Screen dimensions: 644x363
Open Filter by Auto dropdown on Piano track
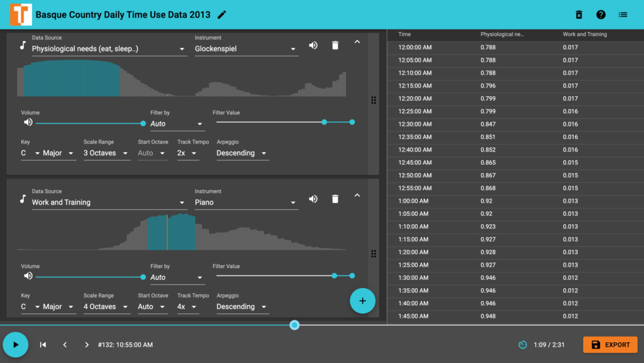(177, 277)
